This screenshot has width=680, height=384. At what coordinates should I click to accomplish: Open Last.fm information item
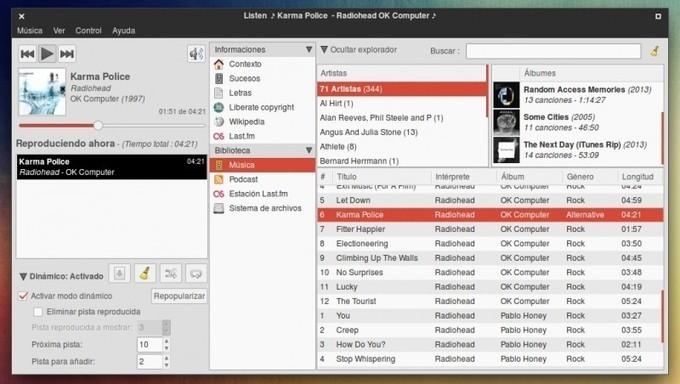pos(262,136)
